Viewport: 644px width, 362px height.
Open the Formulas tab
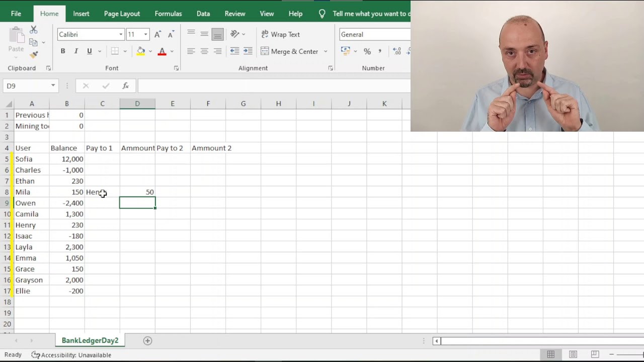coord(168,14)
